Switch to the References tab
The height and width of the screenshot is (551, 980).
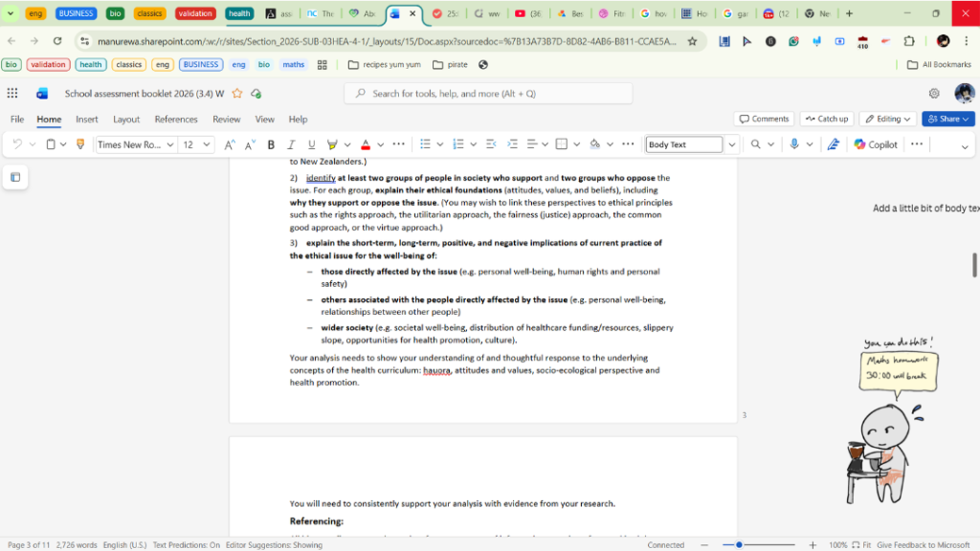[176, 119]
